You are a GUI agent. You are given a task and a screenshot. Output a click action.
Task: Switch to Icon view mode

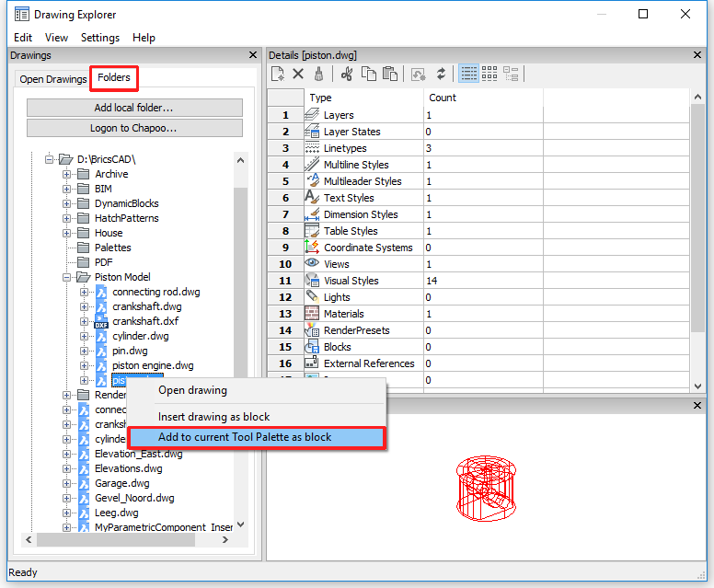click(x=489, y=74)
